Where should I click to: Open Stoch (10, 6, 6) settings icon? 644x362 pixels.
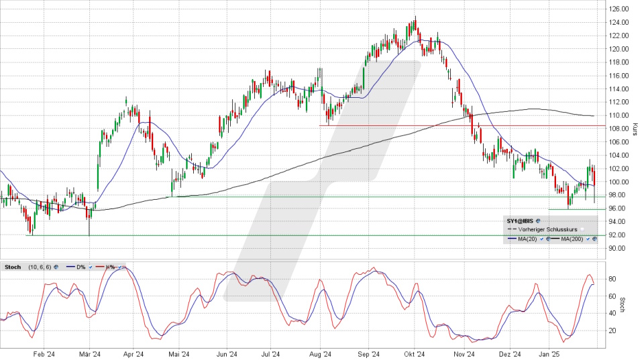[x=56, y=267]
